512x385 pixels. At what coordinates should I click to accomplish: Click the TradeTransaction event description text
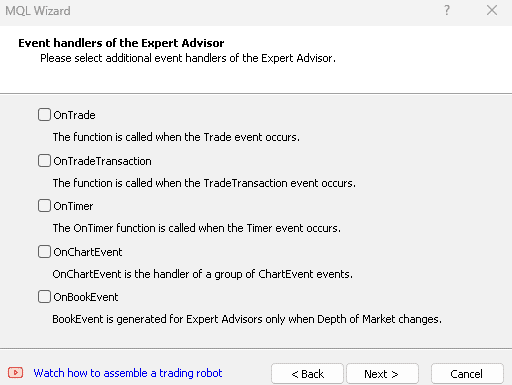click(204, 183)
